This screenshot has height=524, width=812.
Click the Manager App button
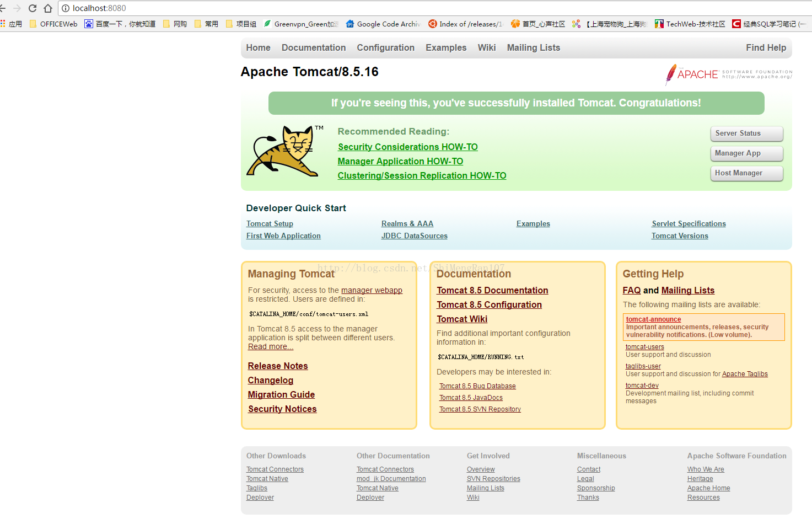[x=747, y=153]
